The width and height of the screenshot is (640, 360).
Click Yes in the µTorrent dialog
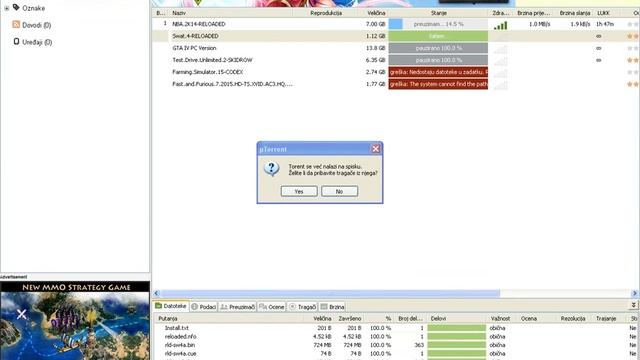[x=299, y=191]
